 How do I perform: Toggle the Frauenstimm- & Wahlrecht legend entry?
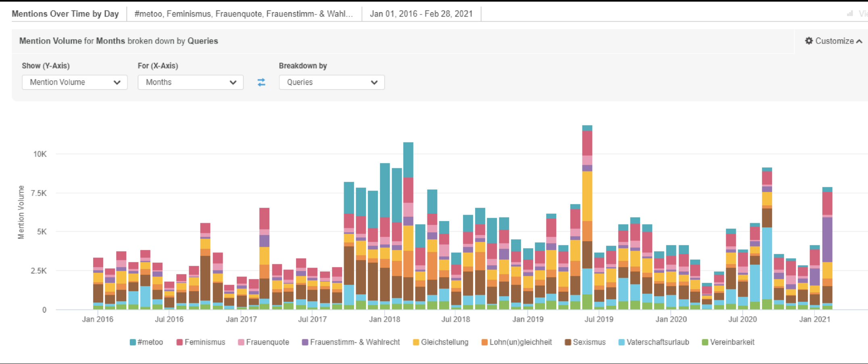tap(351, 342)
